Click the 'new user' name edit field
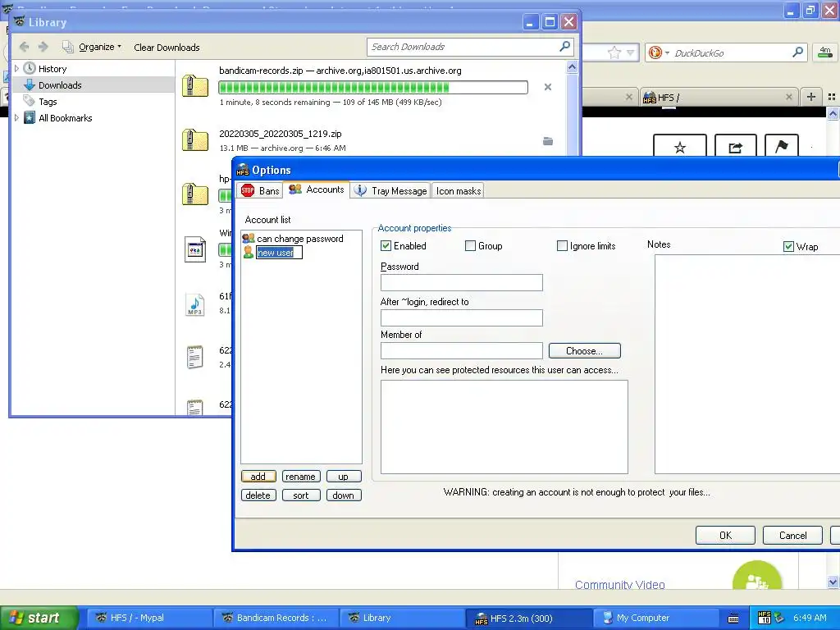The height and width of the screenshot is (630, 840). [x=279, y=253]
